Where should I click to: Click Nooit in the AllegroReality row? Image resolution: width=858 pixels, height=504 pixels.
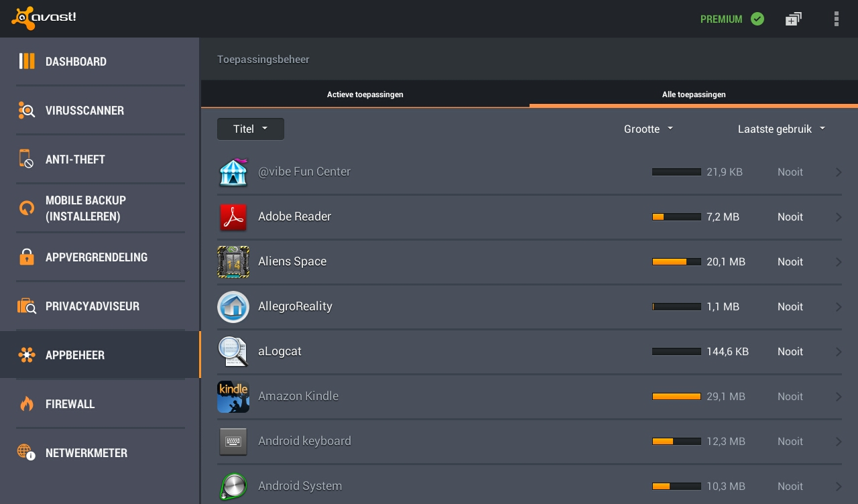pos(790,307)
